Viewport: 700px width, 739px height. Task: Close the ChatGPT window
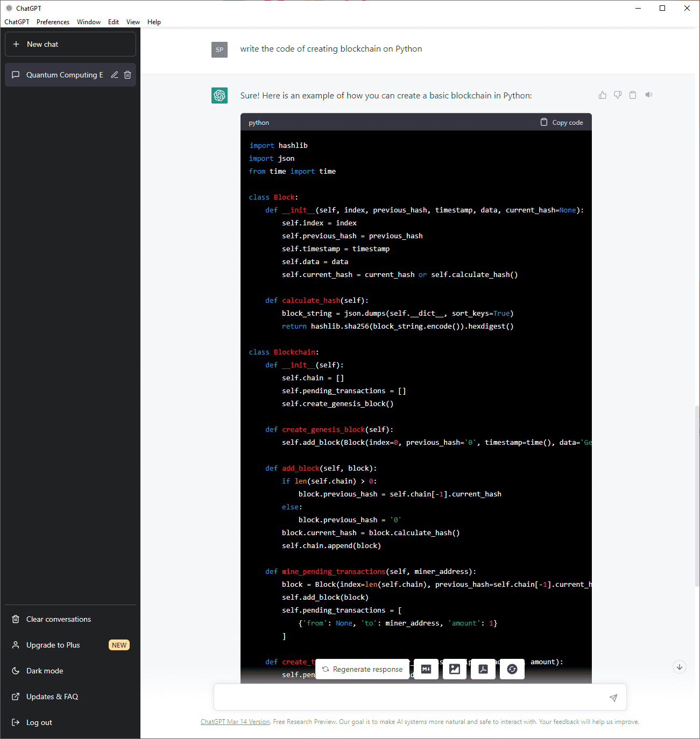(x=687, y=8)
